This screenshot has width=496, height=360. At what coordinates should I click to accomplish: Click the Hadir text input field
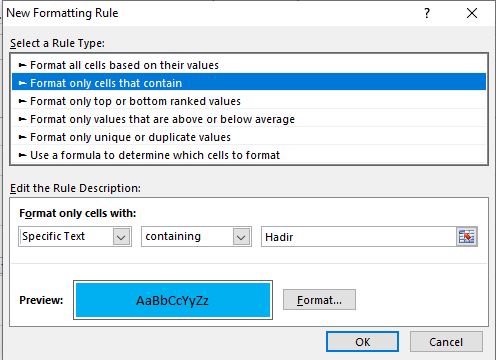tap(359, 237)
